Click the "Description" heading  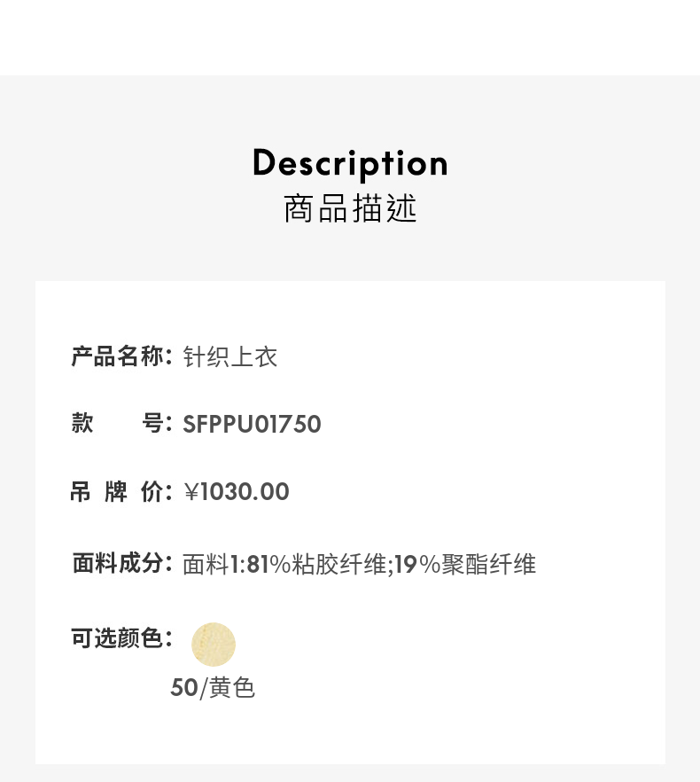(x=350, y=163)
